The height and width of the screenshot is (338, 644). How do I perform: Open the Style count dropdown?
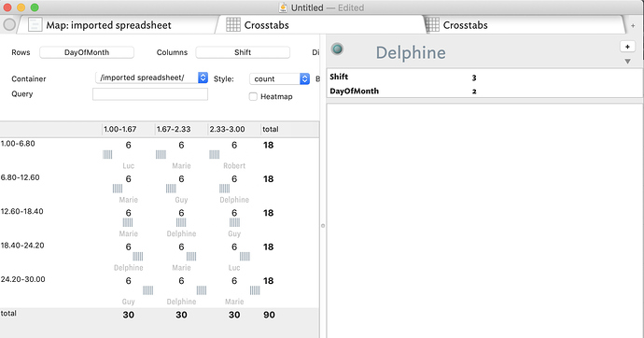pyautogui.click(x=279, y=78)
